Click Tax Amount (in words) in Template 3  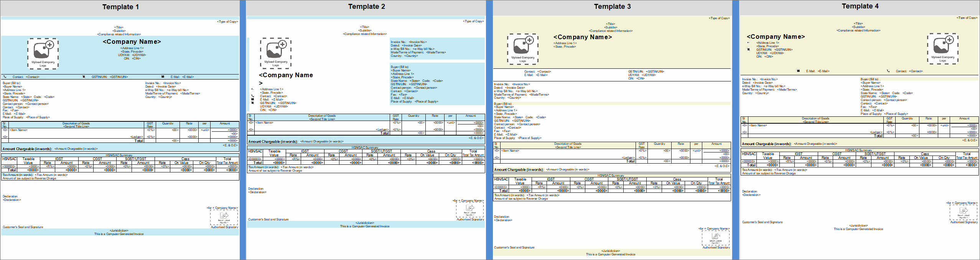pos(509,195)
